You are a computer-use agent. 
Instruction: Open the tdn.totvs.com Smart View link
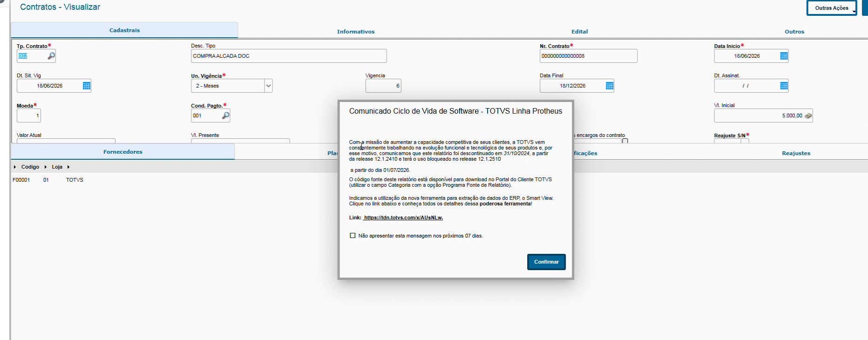click(x=403, y=218)
